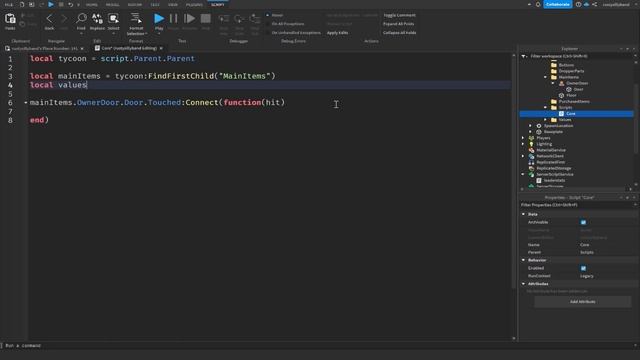The image size is (640, 360).
Task: Switch to the SCRIPT ribbon tab
Action: pos(218,4)
